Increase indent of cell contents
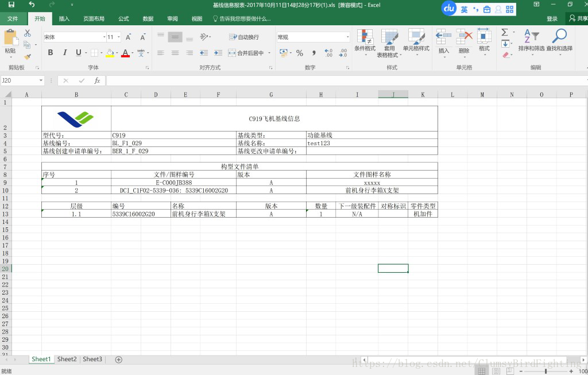This screenshot has width=588, height=375. click(218, 53)
